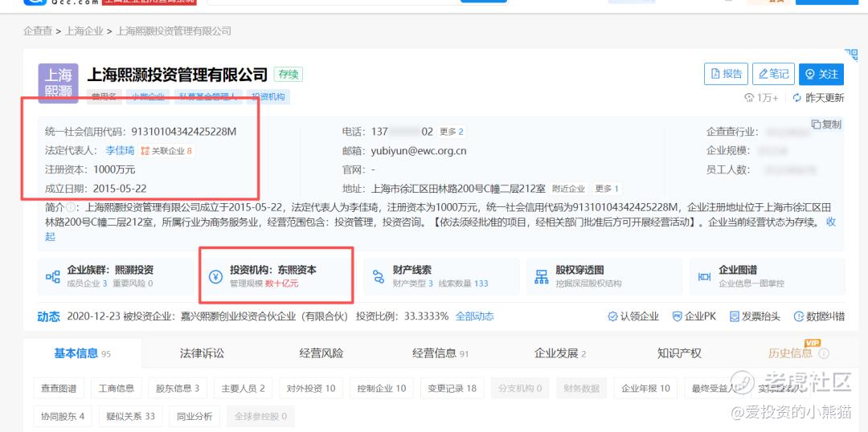Click the 报告 report button
This screenshot has width=868, height=432.
pyautogui.click(x=726, y=74)
